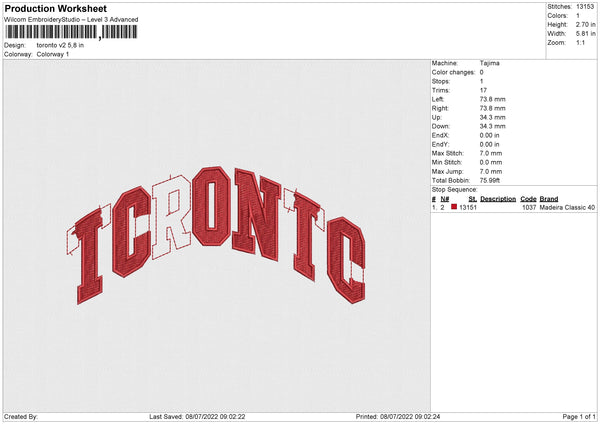The image size is (600, 424).
Task: Click the Machine value 'Tajima'
Action: pyautogui.click(x=489, y=63)
